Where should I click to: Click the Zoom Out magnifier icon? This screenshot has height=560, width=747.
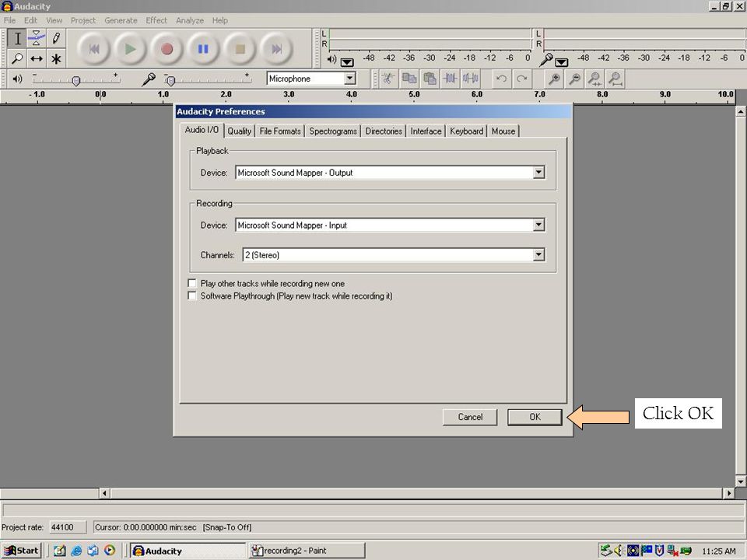pos(574,79)
